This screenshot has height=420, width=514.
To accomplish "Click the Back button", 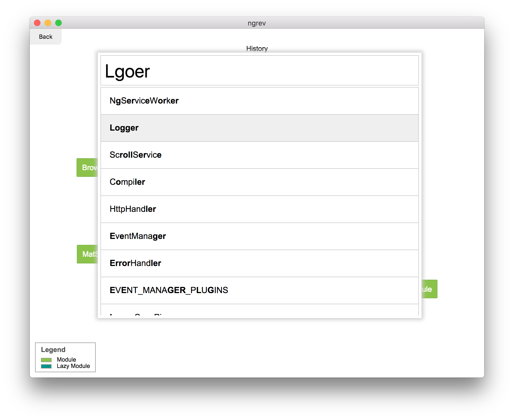I will 45,37.
